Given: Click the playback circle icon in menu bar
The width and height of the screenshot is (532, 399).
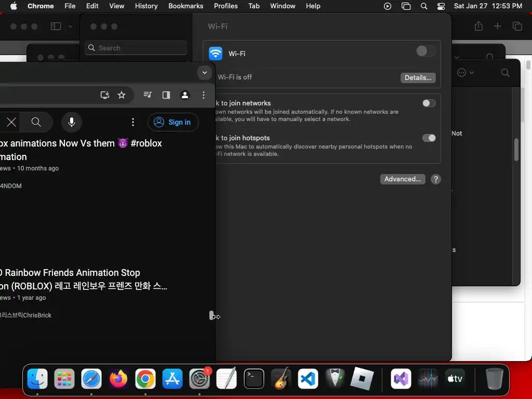Looking at the screenshot, I should tap(388, 6).
